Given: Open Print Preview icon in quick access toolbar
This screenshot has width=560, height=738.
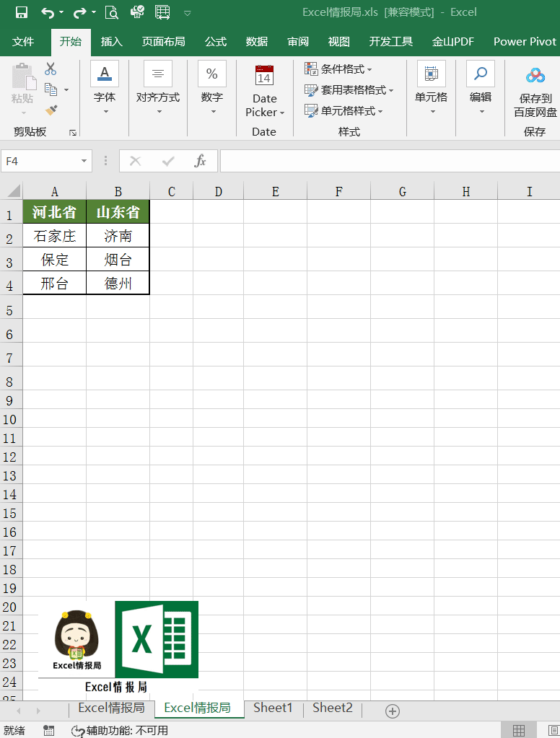Looking at the screenshot, I should (x=112, y=12).
